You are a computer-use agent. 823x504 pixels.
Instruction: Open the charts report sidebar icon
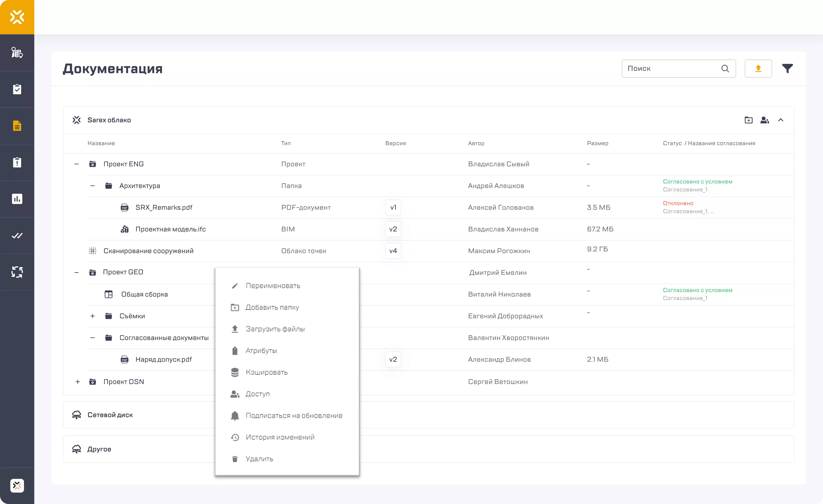click(x=17, y=199)
